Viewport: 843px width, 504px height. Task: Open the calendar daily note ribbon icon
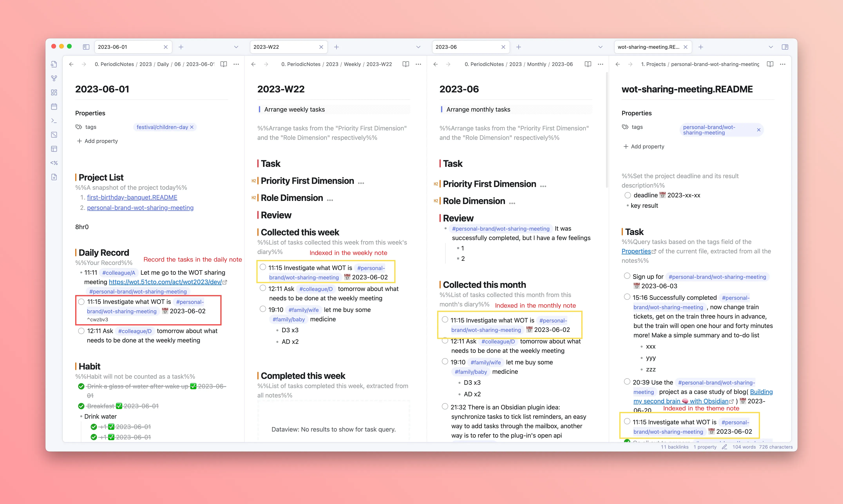54,107
